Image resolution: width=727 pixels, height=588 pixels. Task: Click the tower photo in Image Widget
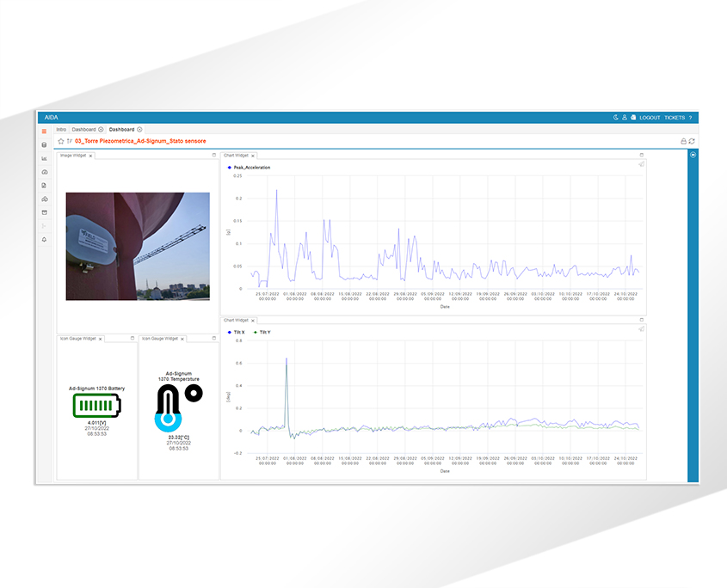pyautogui.click(x=138, y=246)
